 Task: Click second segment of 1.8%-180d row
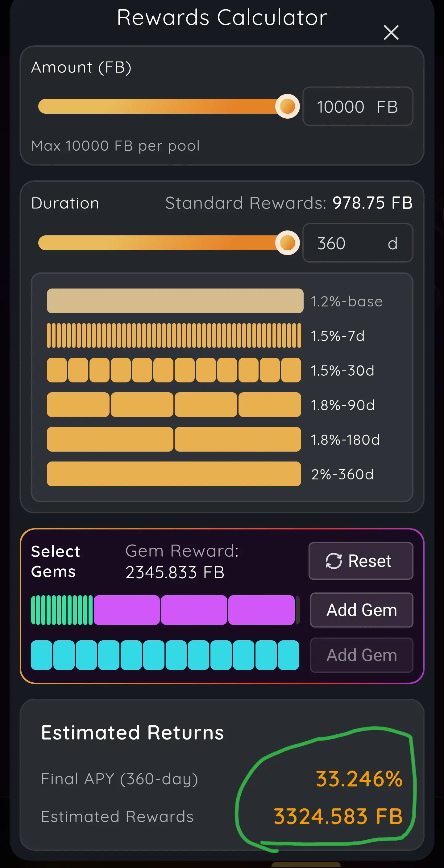coord(237,439)
